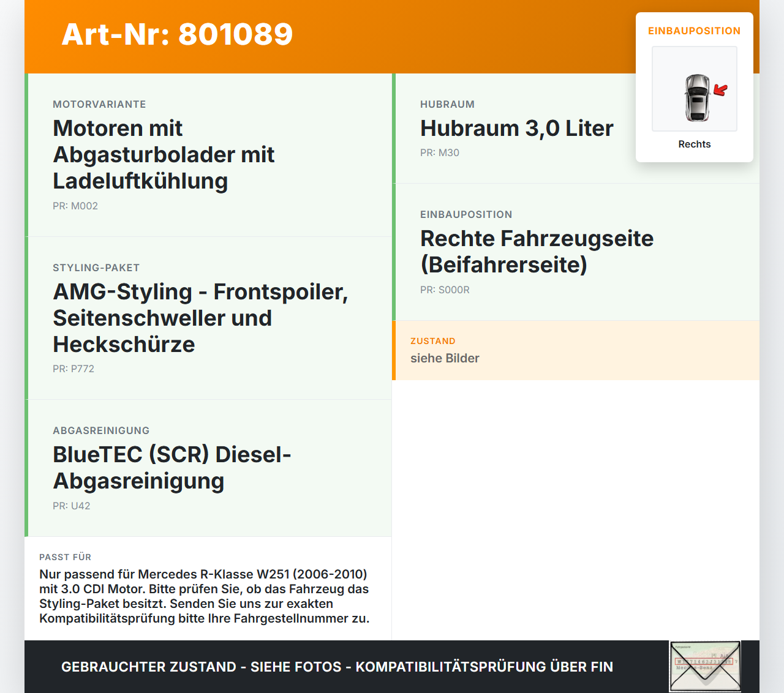Open the vehicle registration document thumbnail

coord(705,666)
